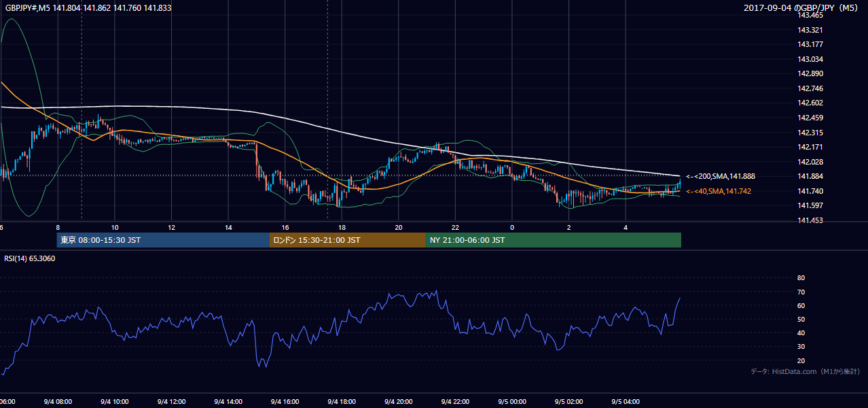Click price level 141.453 on the axis

coord(810,220)
